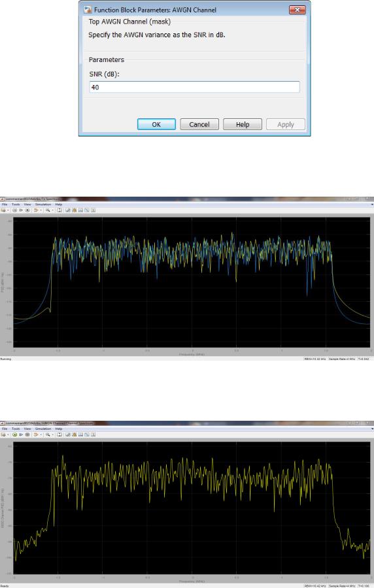Open File menu in Channel Spectrum window
Viewport: 374px width, 588px height.
click(x=5, y=429)
